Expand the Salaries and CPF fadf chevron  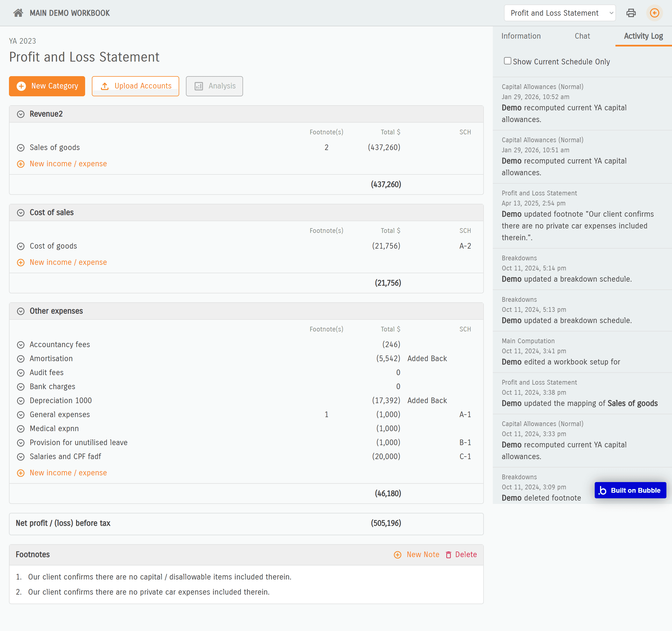click(21, 457)
